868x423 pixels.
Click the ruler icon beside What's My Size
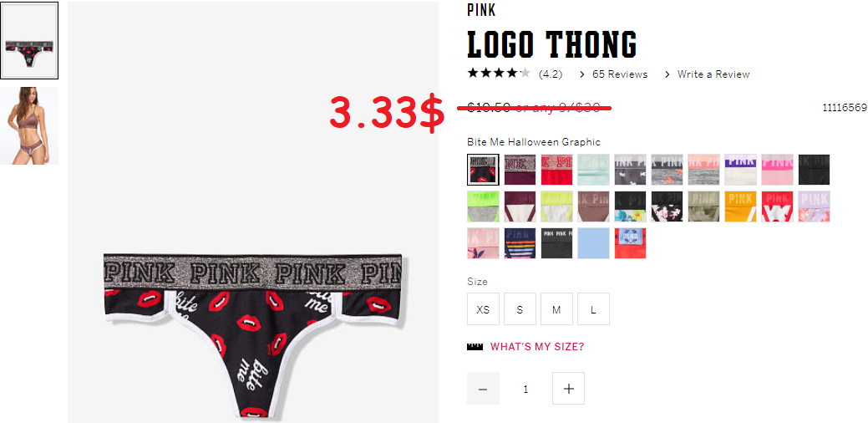475,347
